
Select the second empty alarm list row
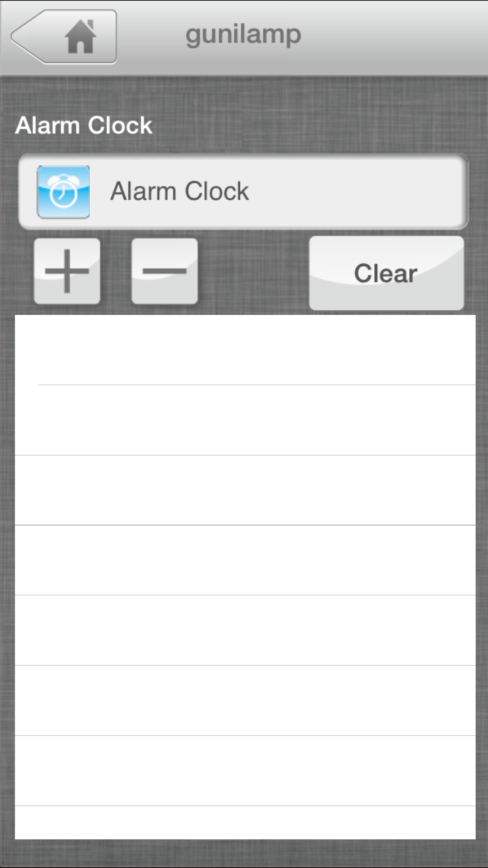pyautogui.click(x=245, y=420)
